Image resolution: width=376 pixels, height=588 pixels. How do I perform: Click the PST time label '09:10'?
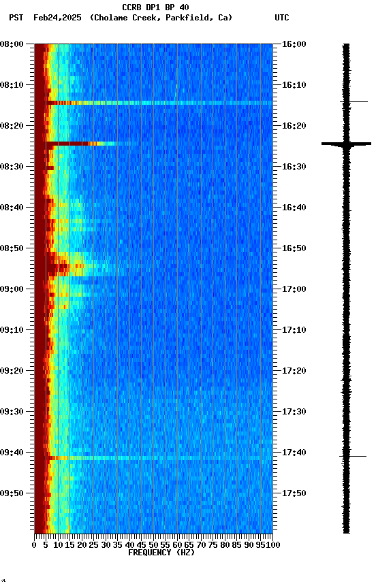click(12, 330)
